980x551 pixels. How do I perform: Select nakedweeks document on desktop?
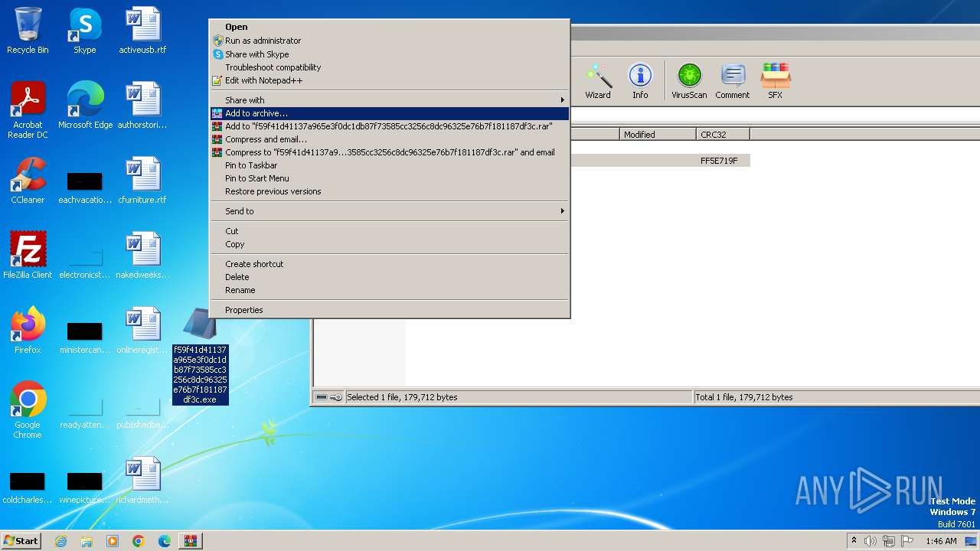(142, 256)
